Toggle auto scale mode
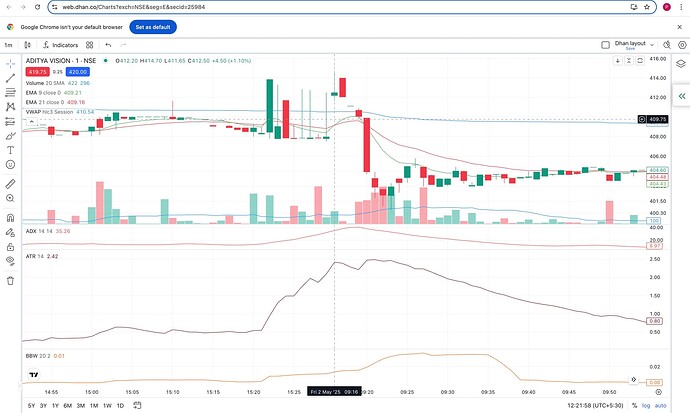Screen dimensions: 690x413 [x=660, y=406]
